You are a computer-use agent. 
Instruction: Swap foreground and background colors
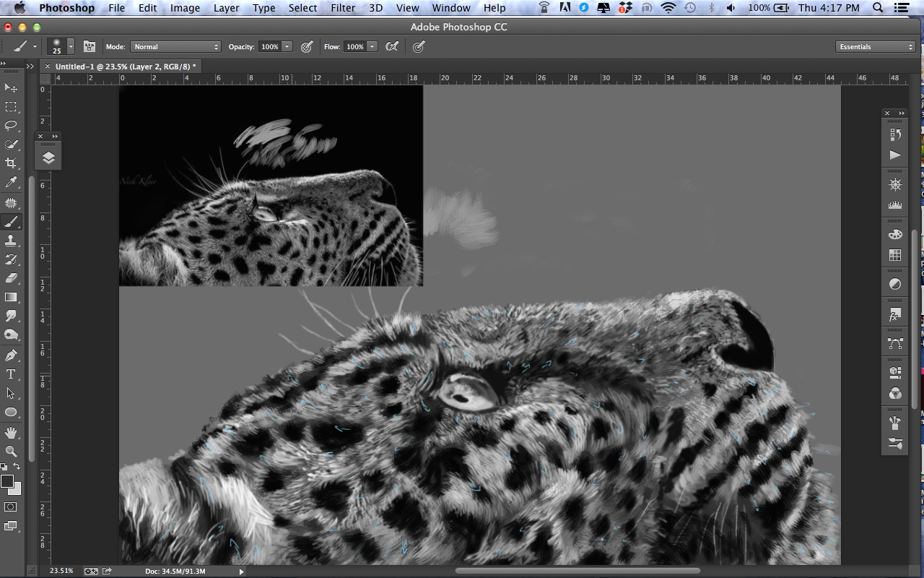[x=17, y=467]
